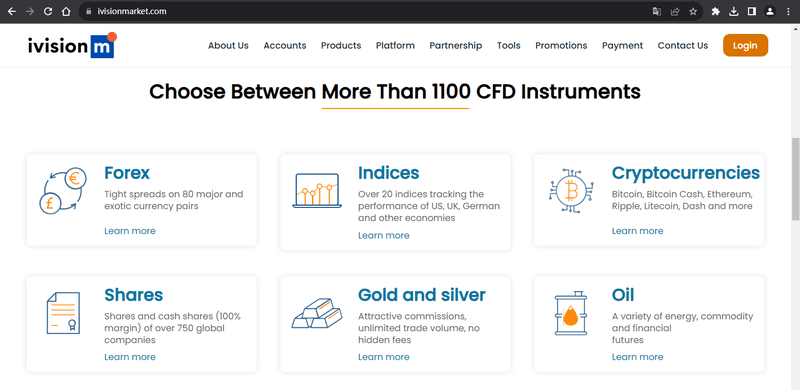The image size is (800, 390).
Task: Click the Bitcoin cryptocurrencies icon
Action: (x=571, y=191)
